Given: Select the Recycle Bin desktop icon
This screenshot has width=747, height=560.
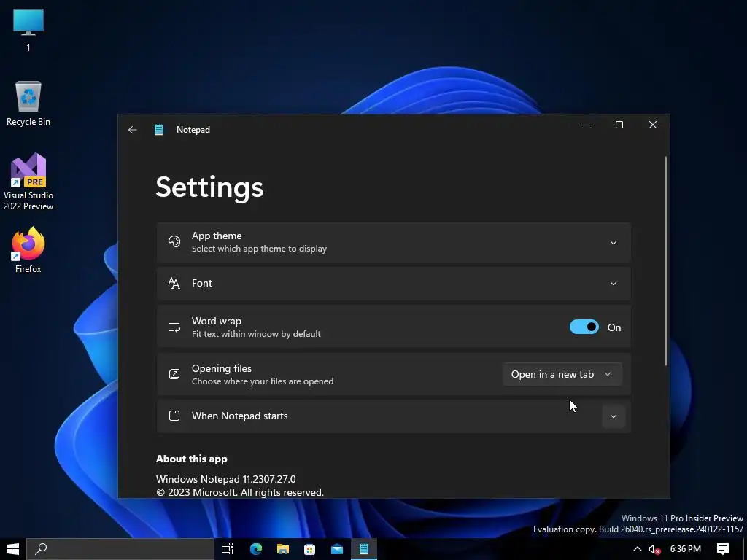Looking at the screenshot, I should point(28,104).
